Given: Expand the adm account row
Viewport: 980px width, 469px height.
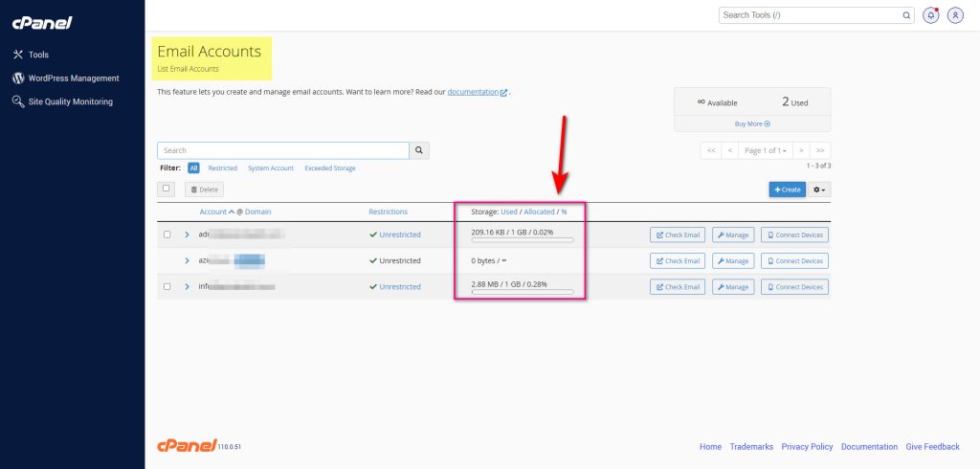Looking at the screenshot, I should pyautogui.click(x=187, y=234).
